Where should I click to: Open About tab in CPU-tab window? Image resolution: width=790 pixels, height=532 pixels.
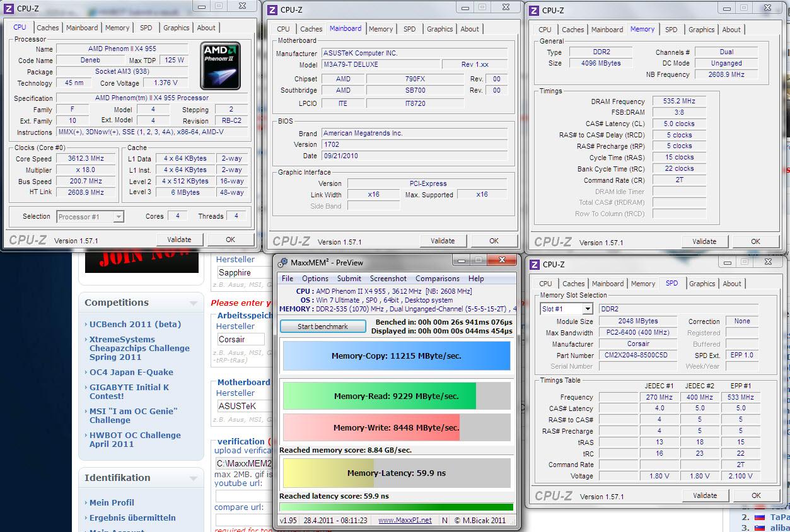tap(206, 28)
